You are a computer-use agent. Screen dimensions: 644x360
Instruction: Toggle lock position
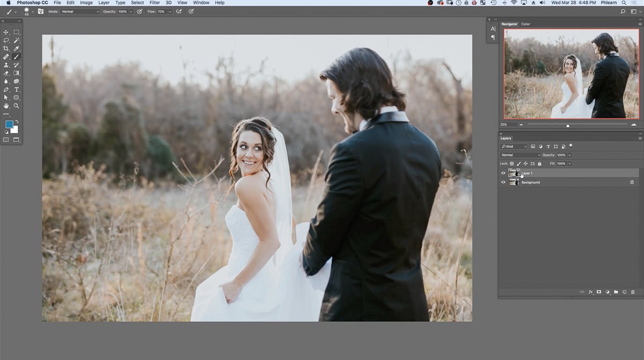525,163
